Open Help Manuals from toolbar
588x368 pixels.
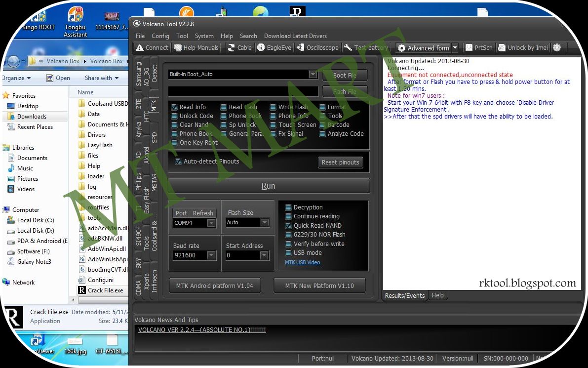click(x=196, y=47)
